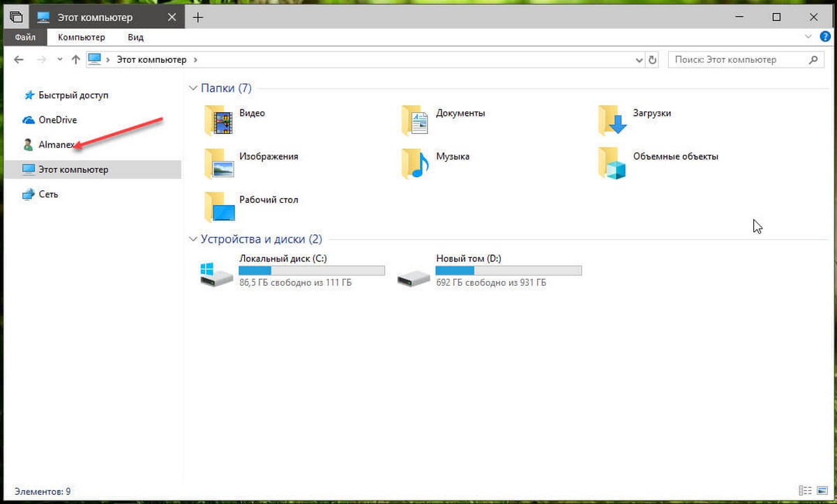The width and height of the screenshot is (837, 504).
Task: Click the text 692 ГБ свободно из 931 ГБ
Action: [491, 282]
